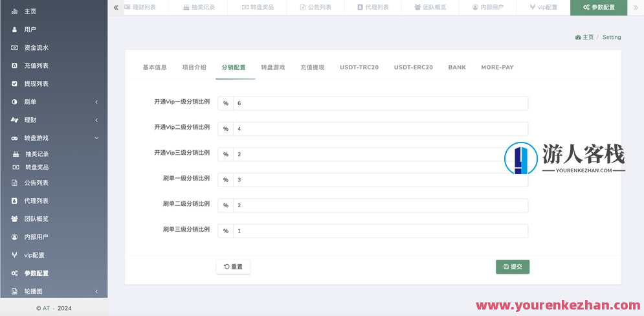Open 提现列表 page from sidebar label
The height and width of the screenshot is (316, 644).
click(36, 84)
